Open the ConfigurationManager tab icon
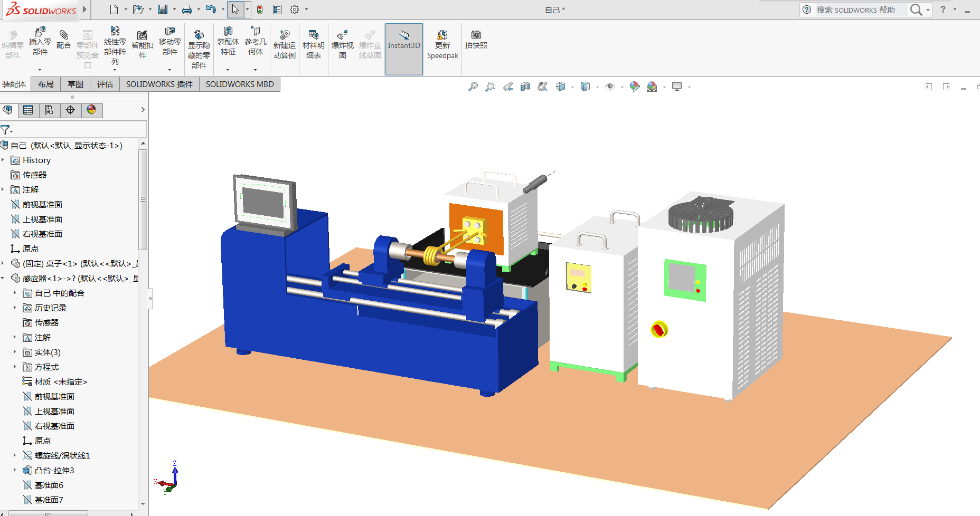The height and width of the screenshot is (516, 980). [49, 110]
